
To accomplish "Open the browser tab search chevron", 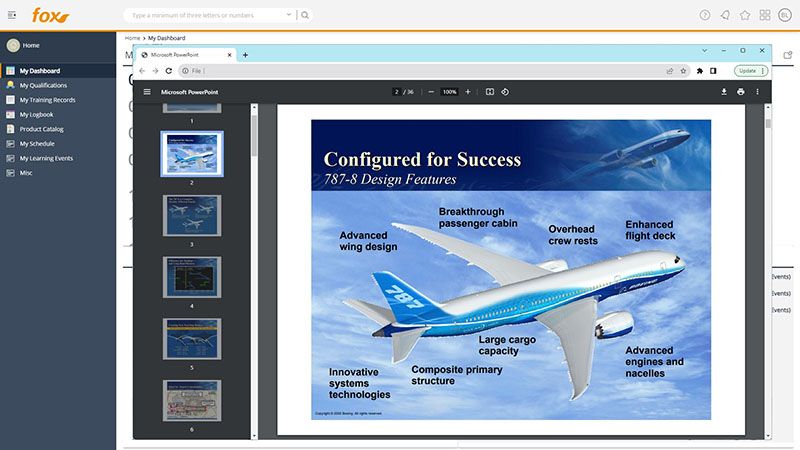I will (x=706, y=50).
